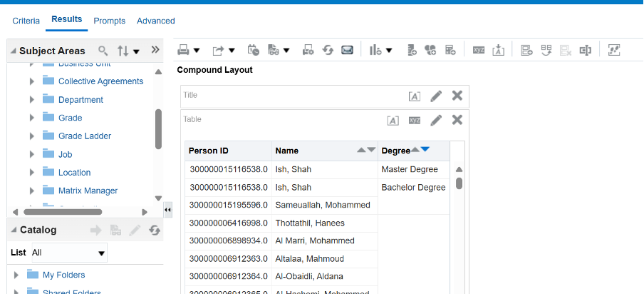Click the Subject Areas vertical scrollbar
The height and width of the screenshot is (294, 644).
pyautogui.click(x=158, y=128)
